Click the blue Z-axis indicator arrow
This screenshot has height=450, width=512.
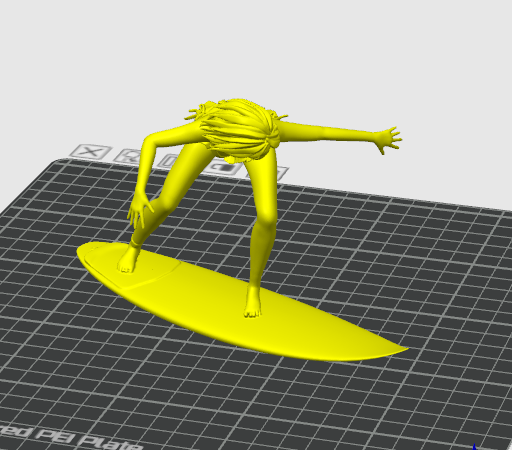point(475,447)
